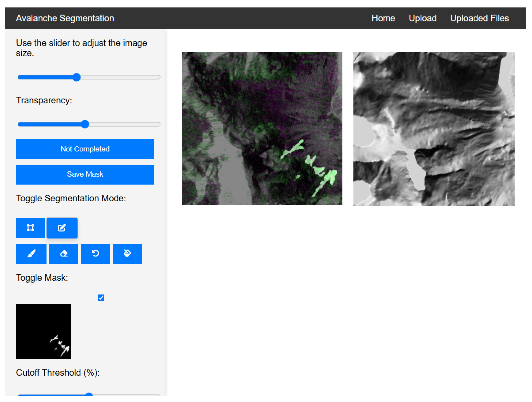Pick the paint brush tool
This screenshot has width=532, height=402.
tap(31, 254)
